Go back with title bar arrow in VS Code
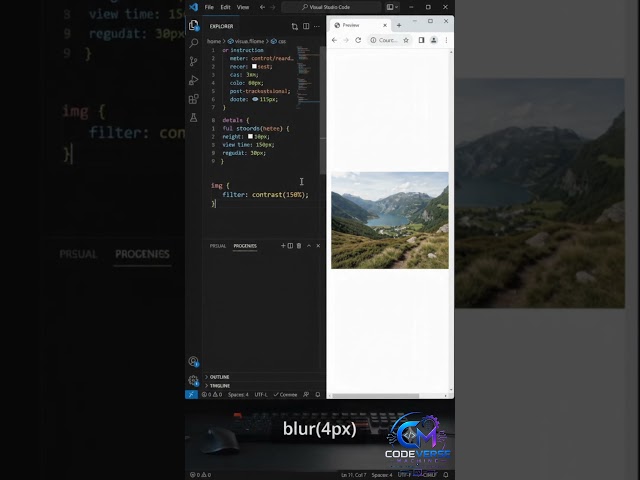 coord(262,7)
